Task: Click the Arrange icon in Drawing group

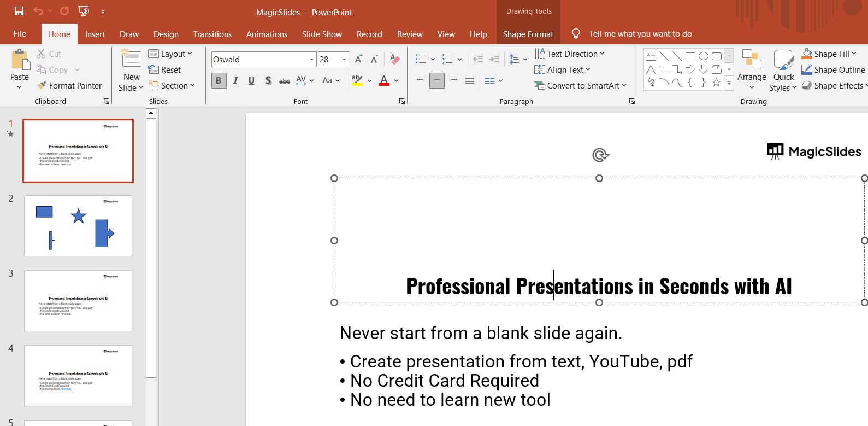Action: coord(752,59)
